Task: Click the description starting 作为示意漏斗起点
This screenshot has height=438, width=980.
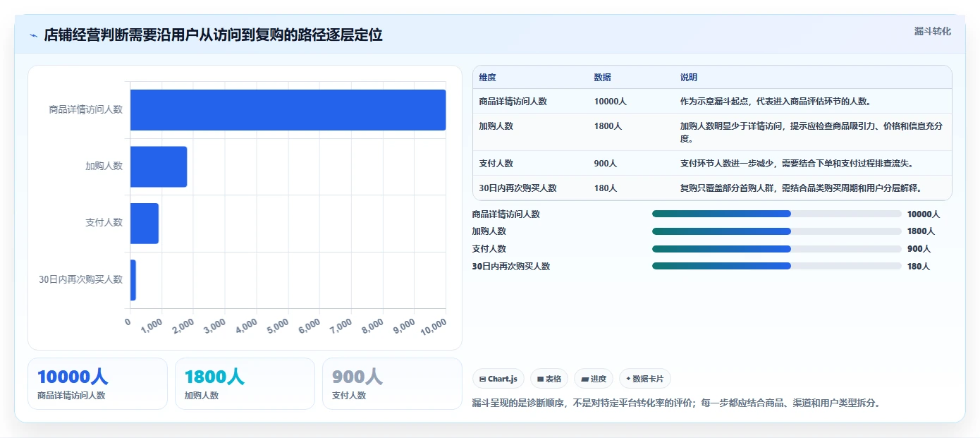Action: [x=776, y=102]
